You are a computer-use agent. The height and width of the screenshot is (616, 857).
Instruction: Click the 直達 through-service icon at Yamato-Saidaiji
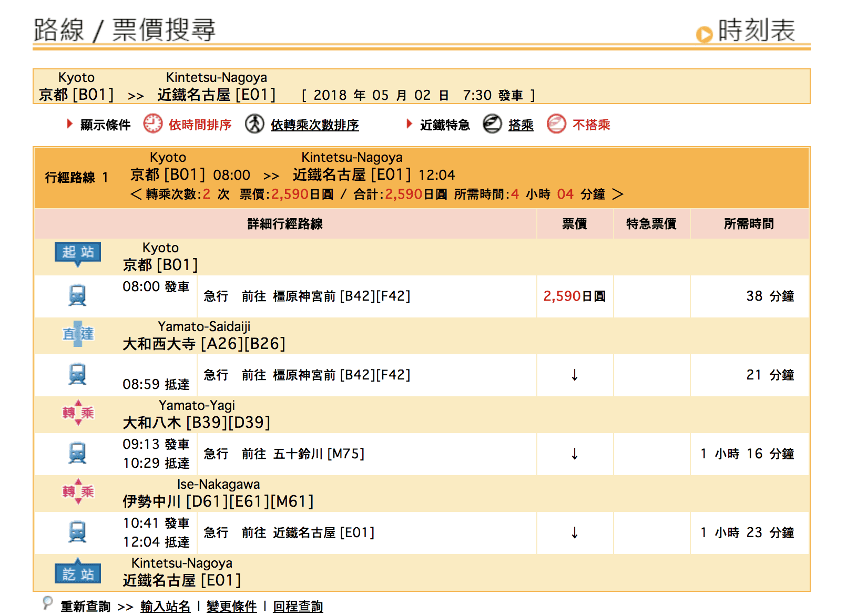click(x=78, y=334)
